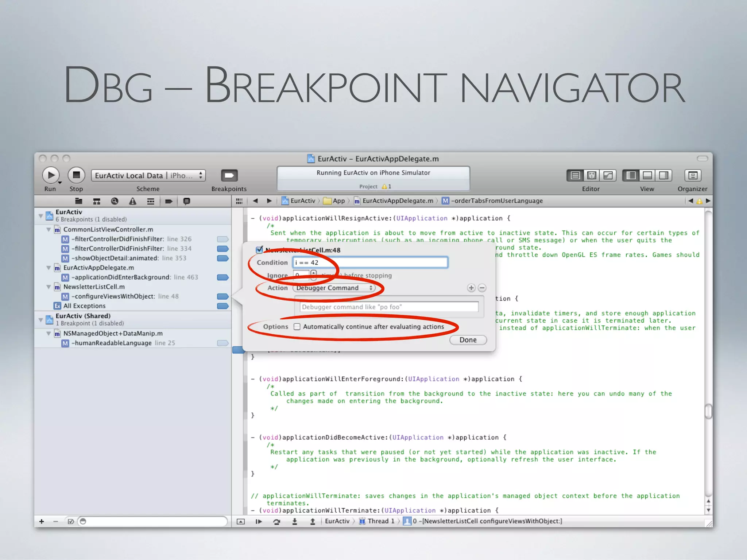
Task: Show the Search navigator icon
Action: (115, 201)
